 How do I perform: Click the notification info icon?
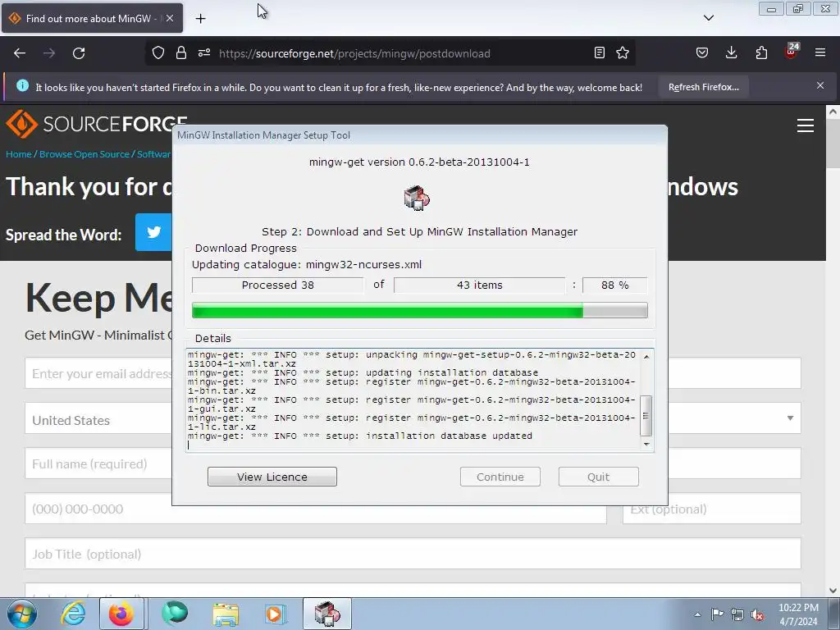point(22,85)
